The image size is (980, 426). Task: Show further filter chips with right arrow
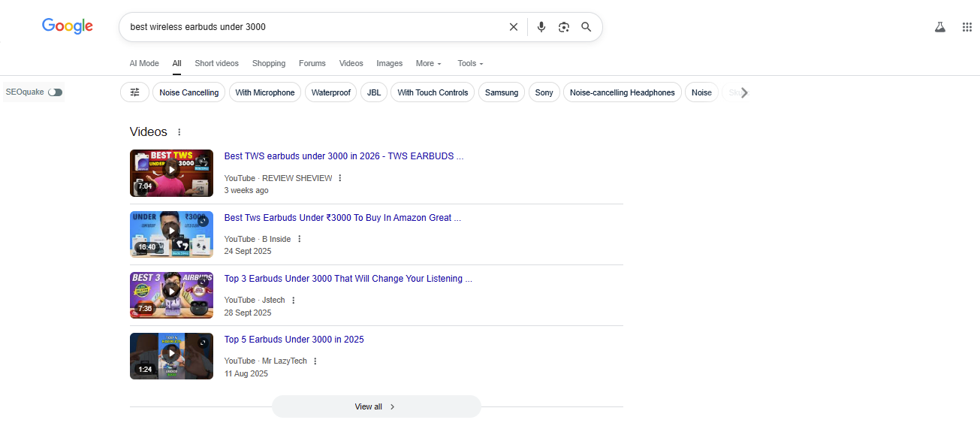click(x=744, y=92)
